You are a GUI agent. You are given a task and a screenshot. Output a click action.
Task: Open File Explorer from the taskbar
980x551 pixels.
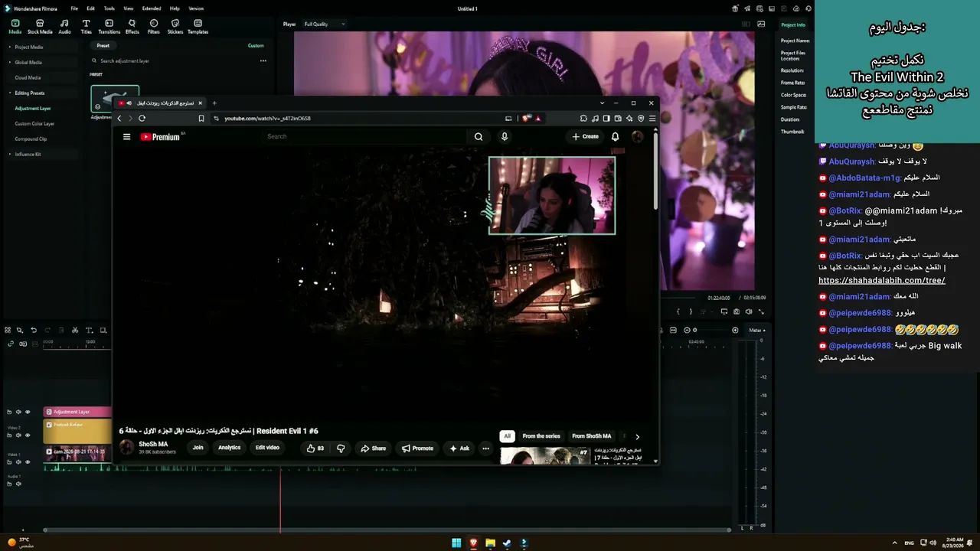click(490, 543)
